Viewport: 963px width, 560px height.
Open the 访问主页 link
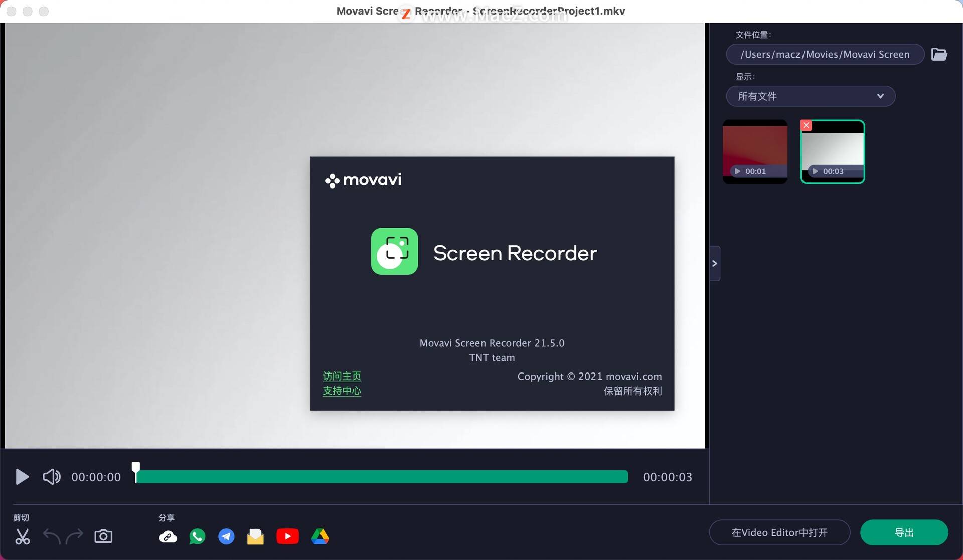click(x=342, y=376)
